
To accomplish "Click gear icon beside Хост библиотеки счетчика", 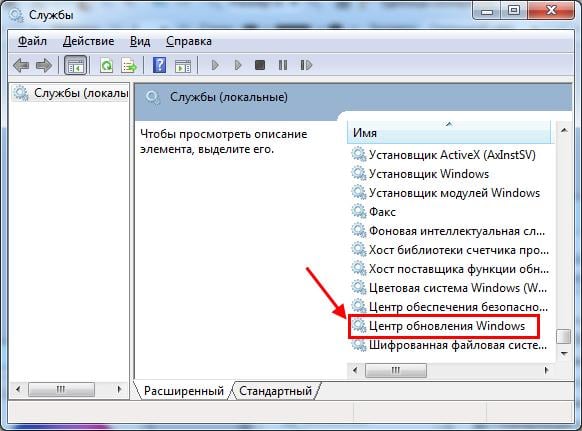I will [359, 249].
